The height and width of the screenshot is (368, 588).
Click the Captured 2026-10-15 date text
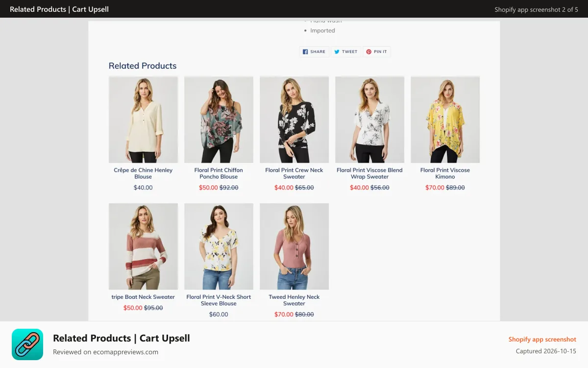pyautogui.click(x=546, y=351)
